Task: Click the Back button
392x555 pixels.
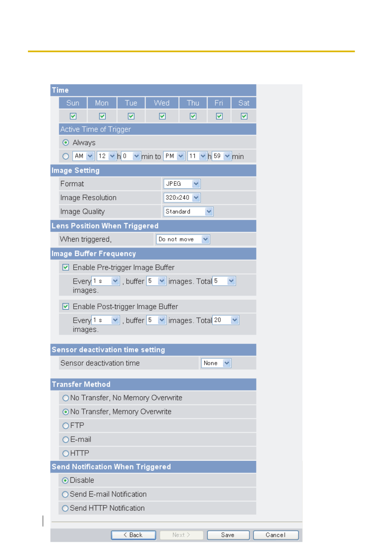Action: point(134,535)
